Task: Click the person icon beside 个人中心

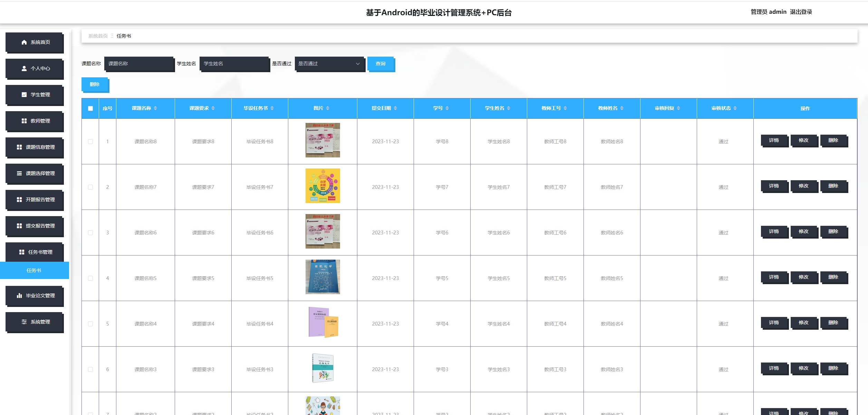Action: pyautogui.click(x=24, y=68)
